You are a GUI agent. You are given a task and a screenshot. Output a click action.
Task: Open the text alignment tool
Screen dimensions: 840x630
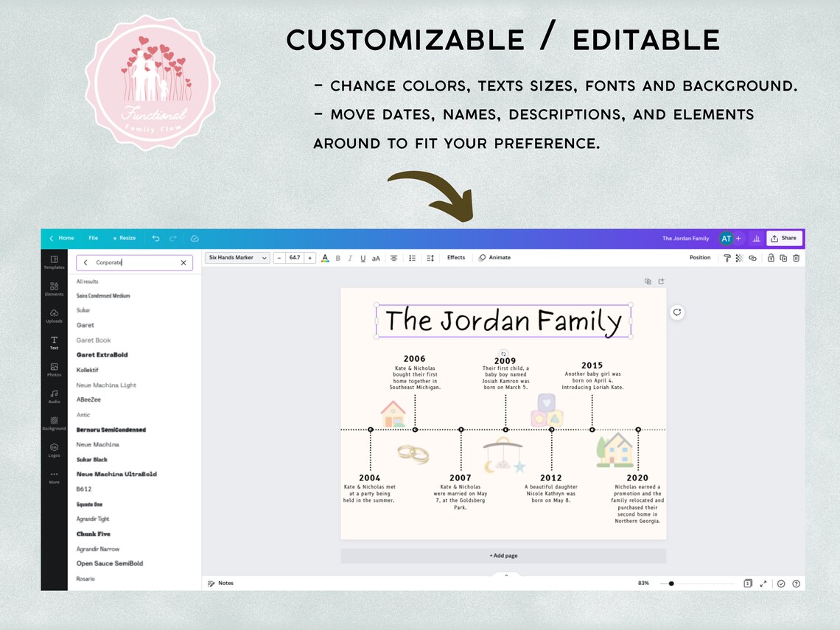394,258
